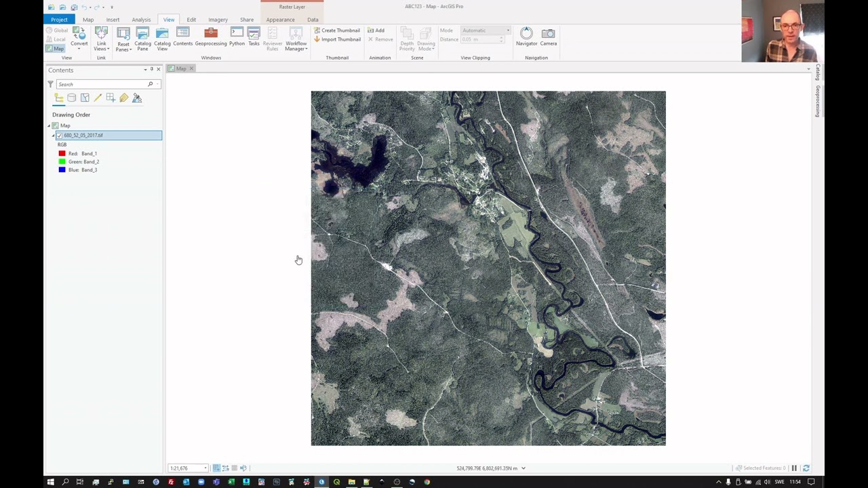868x488 pixels.
Task: Switch to List By Drawing Order
Action: click(x=59, y=98)
